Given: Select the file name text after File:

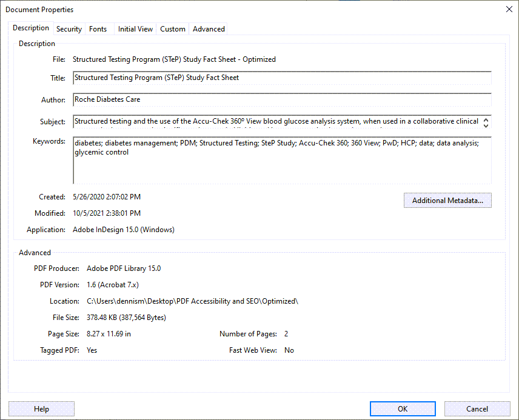Looking at the screenshot, I should [174, 59].
